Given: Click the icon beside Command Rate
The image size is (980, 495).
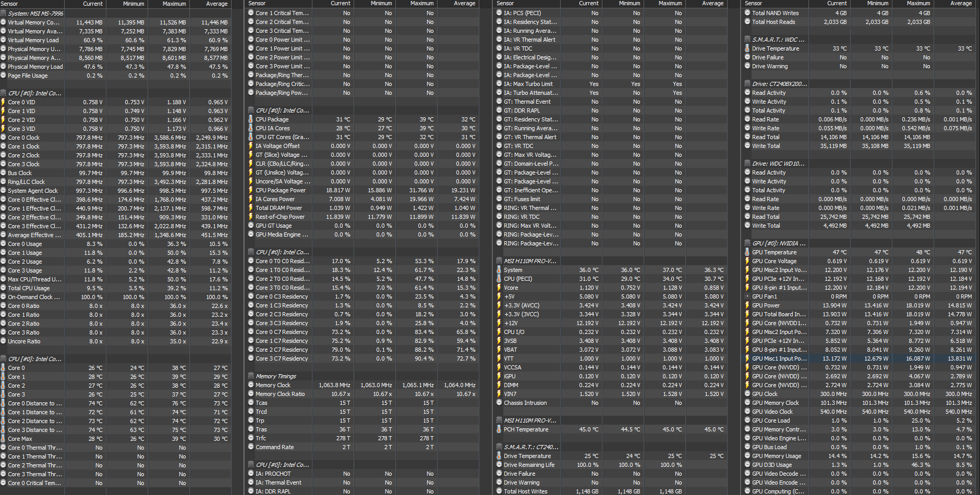Looking at the screenshot, I should tap(251, 447).
